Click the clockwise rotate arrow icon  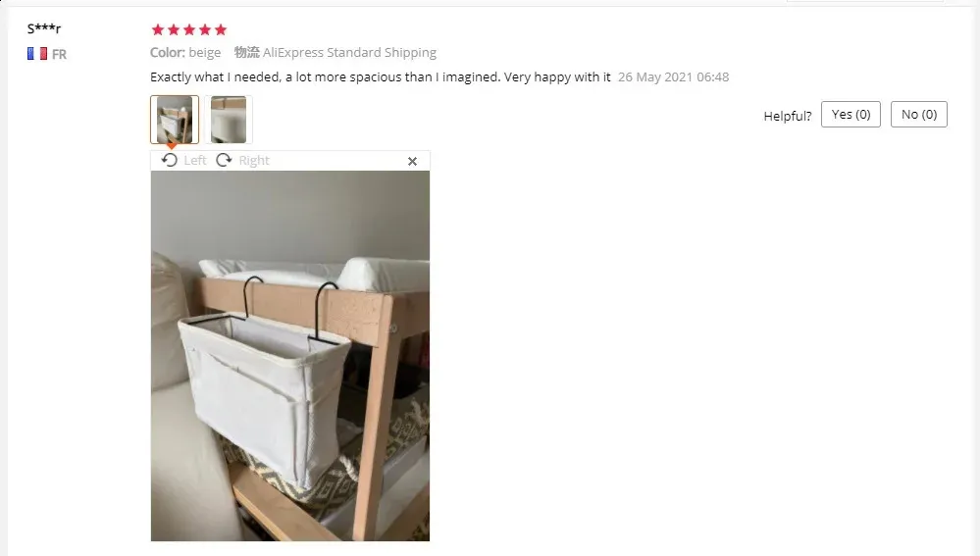224,160
